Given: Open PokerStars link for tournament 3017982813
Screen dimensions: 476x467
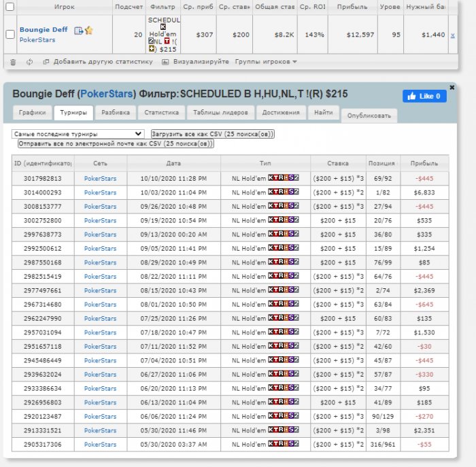Looking at the screenshot, I should [x=100, y=178].
